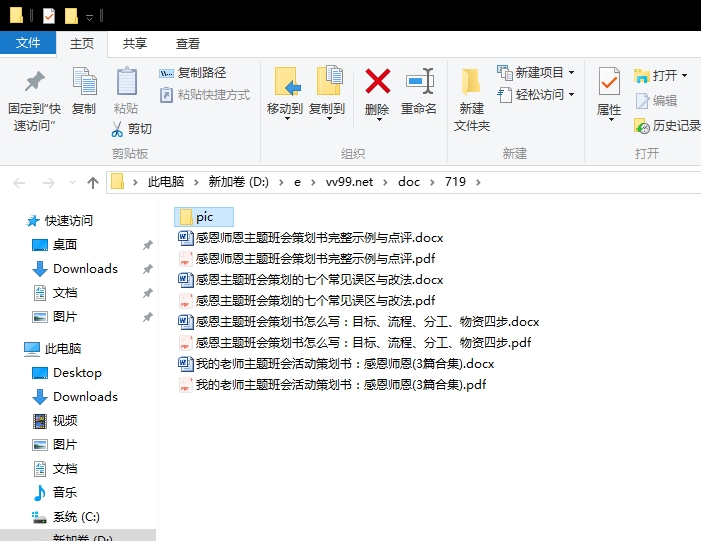Screen dimensions: 701x541
Task: Click 719 in address breadcrumb
Action: tap(455, 182)
